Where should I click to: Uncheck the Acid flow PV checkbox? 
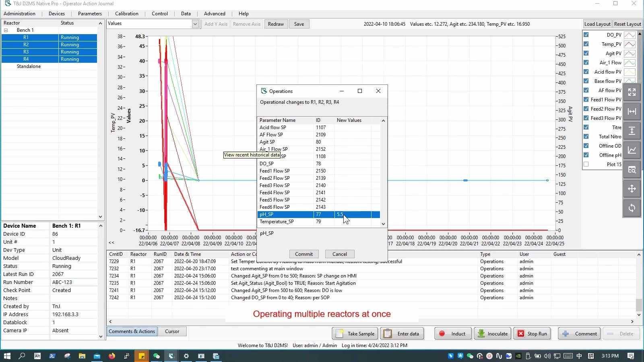click(x=586, y=72)
